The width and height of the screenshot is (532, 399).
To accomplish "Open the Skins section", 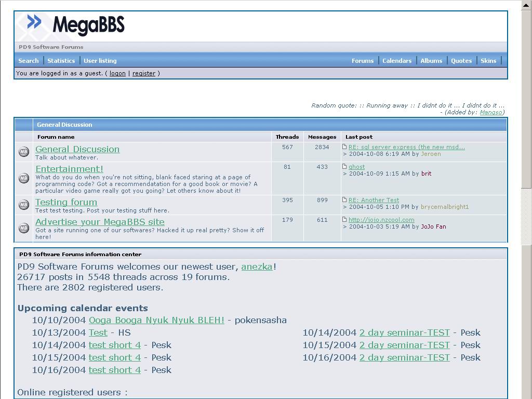I will pos(488,61).
